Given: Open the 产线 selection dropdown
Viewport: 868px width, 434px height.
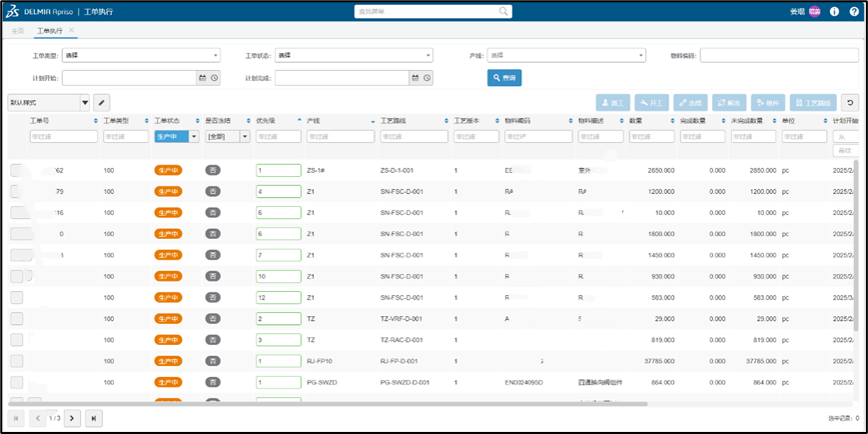Looking at the screenshot, I should click(x=566, y=55).
